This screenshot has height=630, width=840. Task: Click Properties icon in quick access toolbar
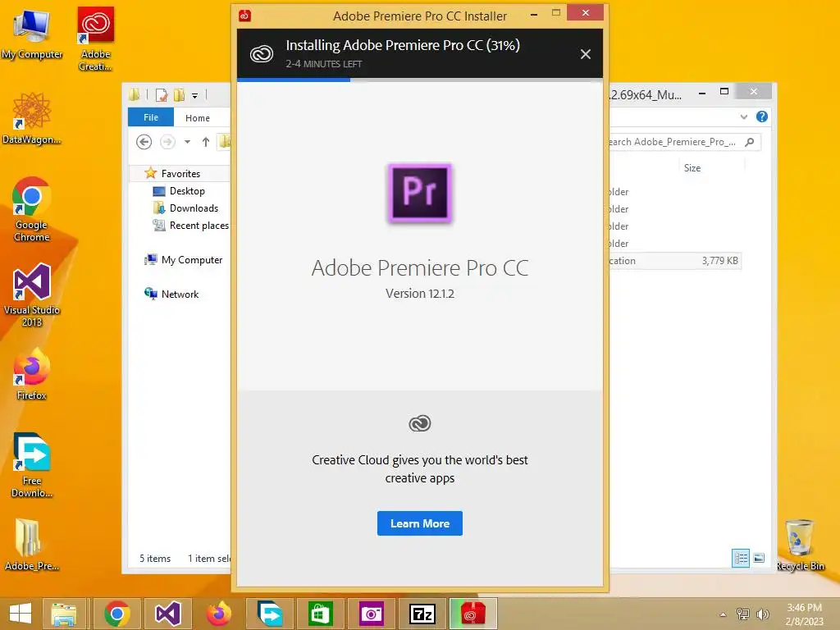[162, 95]
